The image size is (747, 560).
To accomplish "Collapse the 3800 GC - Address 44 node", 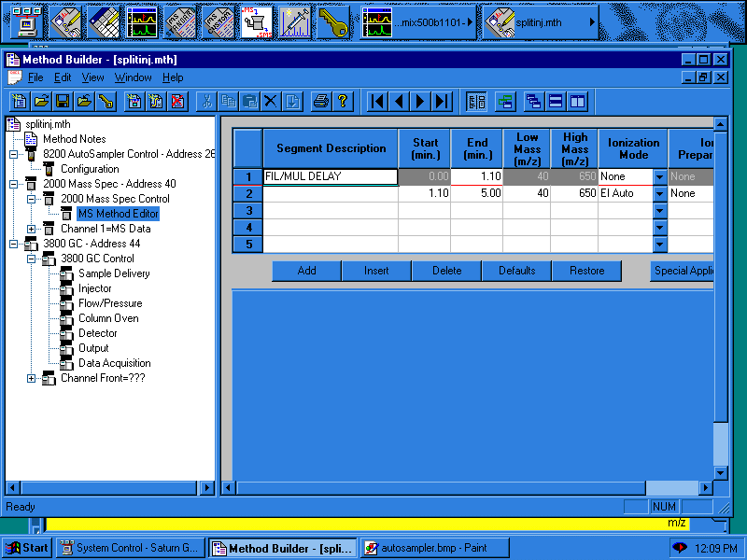I will 13,244.
